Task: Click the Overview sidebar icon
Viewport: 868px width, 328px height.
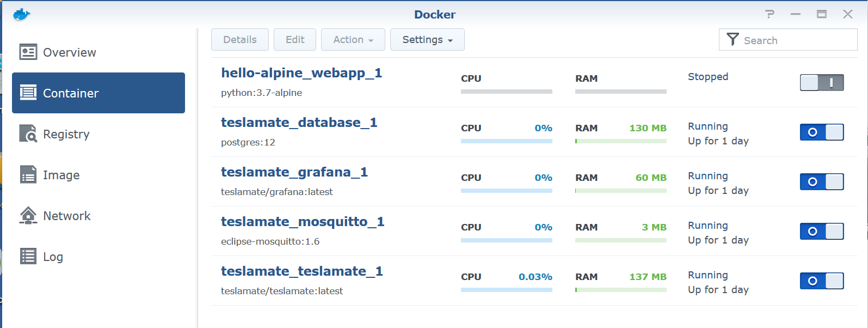Action: pos(28,52)
